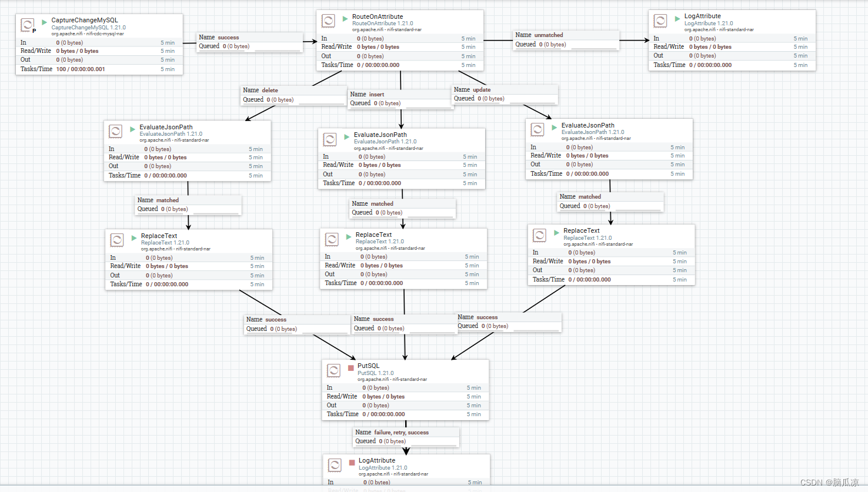Click the red stopped square beside PutSQL
The height and width of the screenshot is (492, 868).
[351, 368]
